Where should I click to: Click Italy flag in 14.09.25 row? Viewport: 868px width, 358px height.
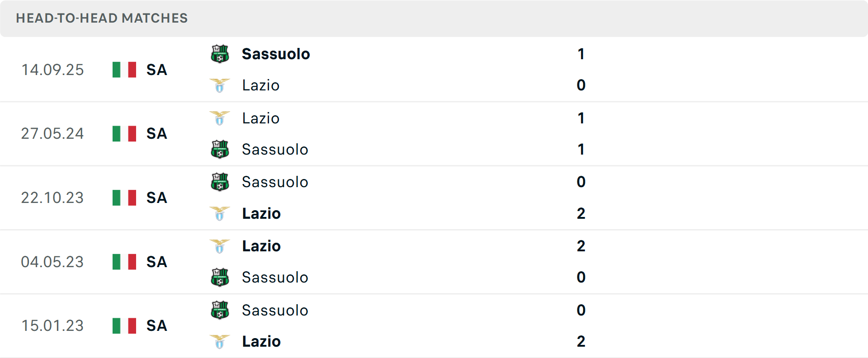124,70
